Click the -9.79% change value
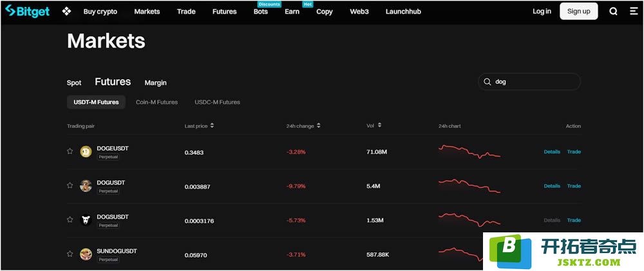Viewport: 644px width, 271px height. [x=296, y=186]
